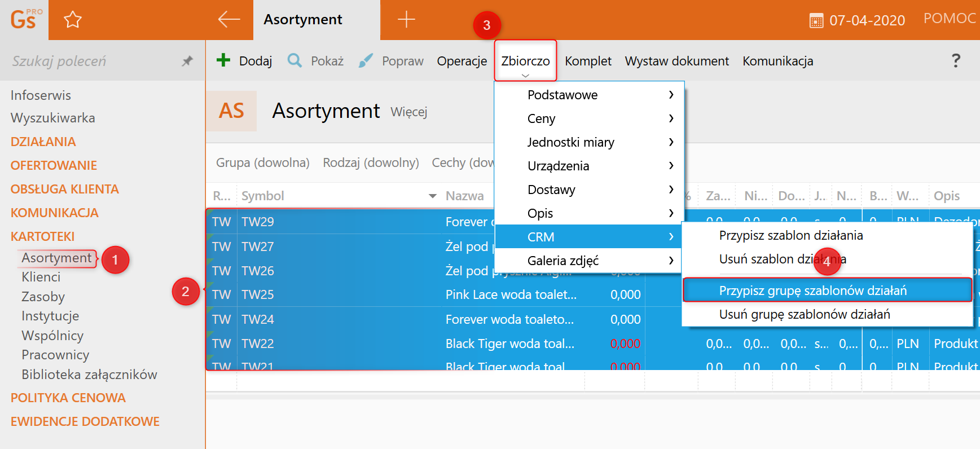Click the Więcej link
Image resolution: width=980 pixels, height=449 pixels.
tap(408, 112)
